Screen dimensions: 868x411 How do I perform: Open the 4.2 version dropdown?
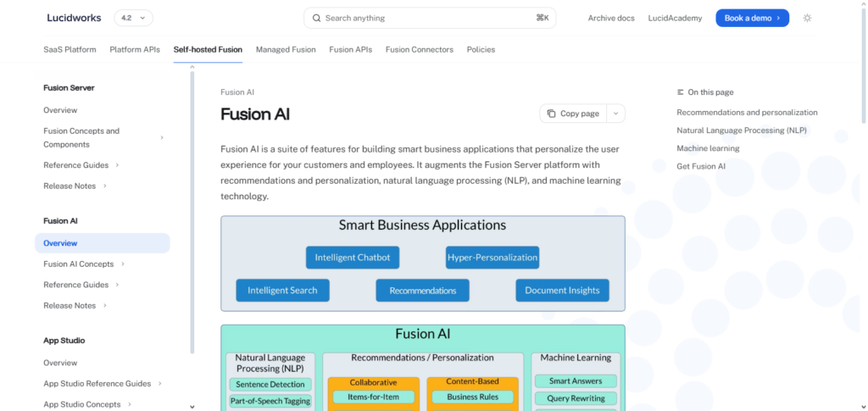click(x=133, y=18)
